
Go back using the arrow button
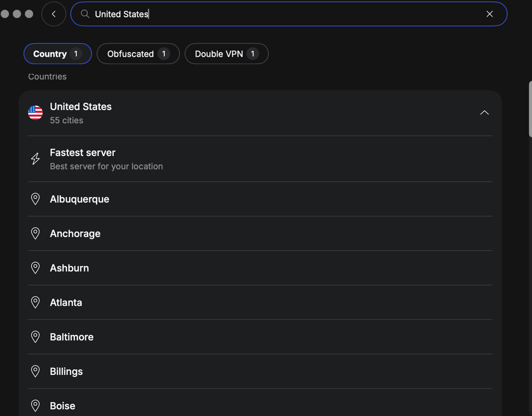click(x=54, y=14)
